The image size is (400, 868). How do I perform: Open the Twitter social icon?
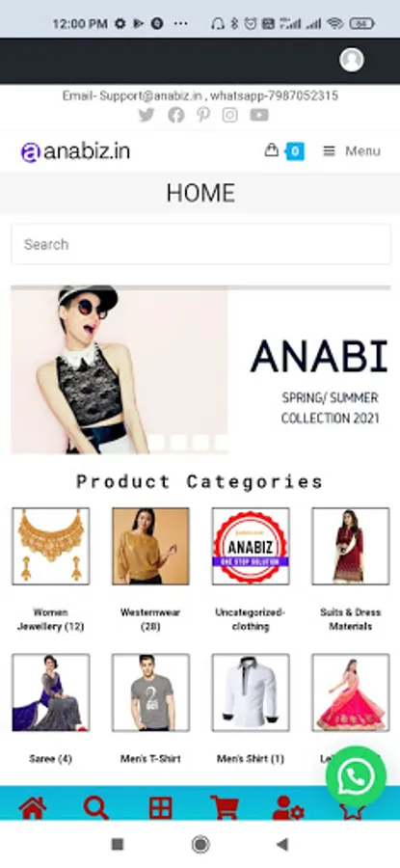(x=147, y=115)
